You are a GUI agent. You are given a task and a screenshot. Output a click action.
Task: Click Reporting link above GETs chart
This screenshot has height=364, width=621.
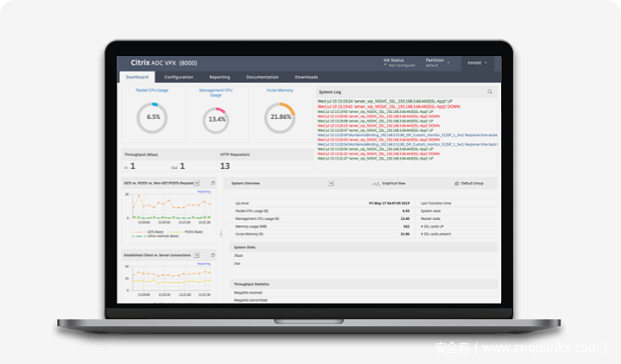pyautogui.click(x=204, y=191)
